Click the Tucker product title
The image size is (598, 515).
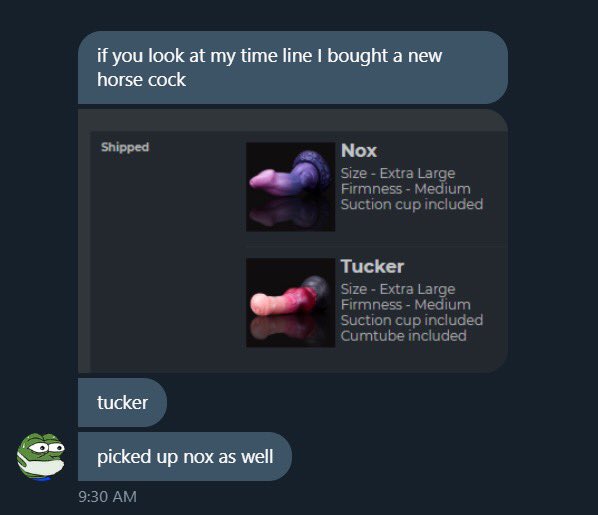tap(372, 266)
